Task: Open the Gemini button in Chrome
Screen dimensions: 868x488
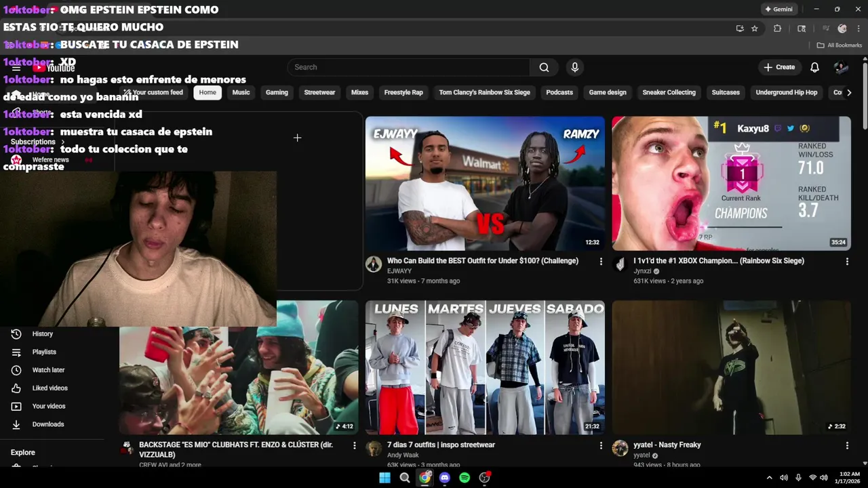Action: pos(778,9)
